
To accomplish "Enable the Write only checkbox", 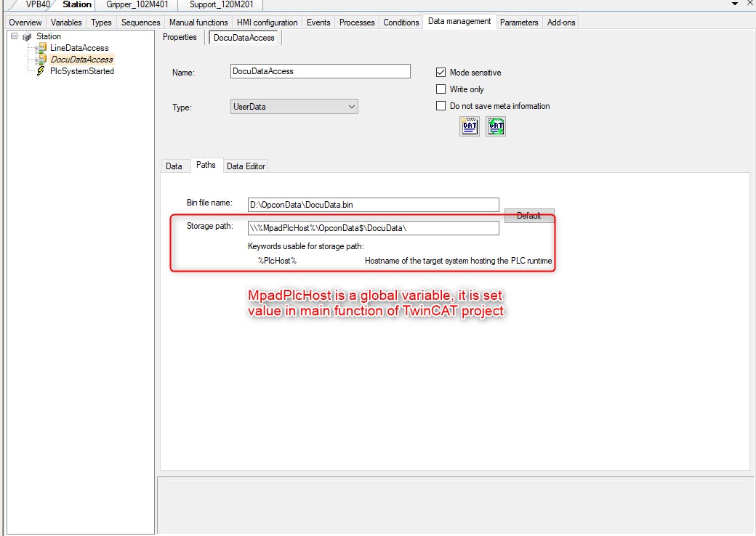I will pos(441,89).
